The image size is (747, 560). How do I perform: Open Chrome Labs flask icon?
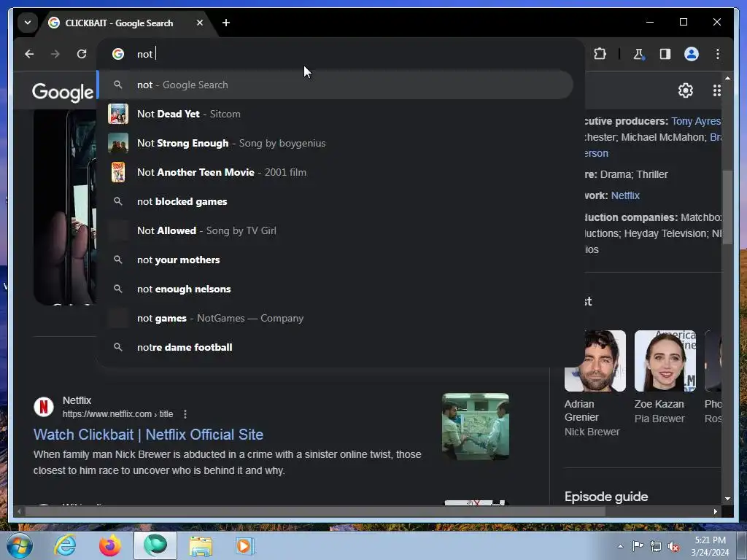(x=638, y=54)
